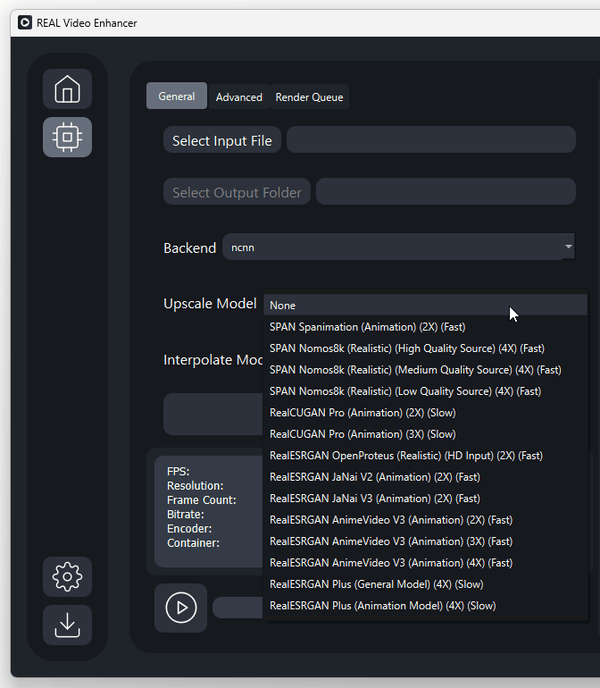The width and height of the screenshot is (600, 688).
Task: Click the render progress bar
Action: point(237,608)
